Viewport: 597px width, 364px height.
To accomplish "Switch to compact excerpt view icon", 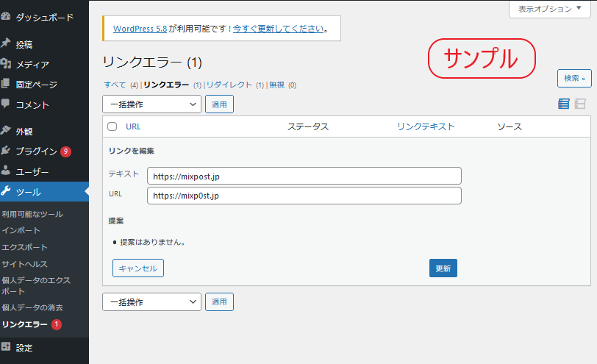I will pos(580,104).
